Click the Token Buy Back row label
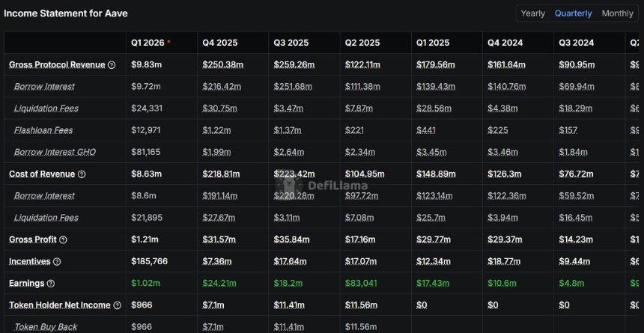The image size is (644, 333). pos(46,327)
